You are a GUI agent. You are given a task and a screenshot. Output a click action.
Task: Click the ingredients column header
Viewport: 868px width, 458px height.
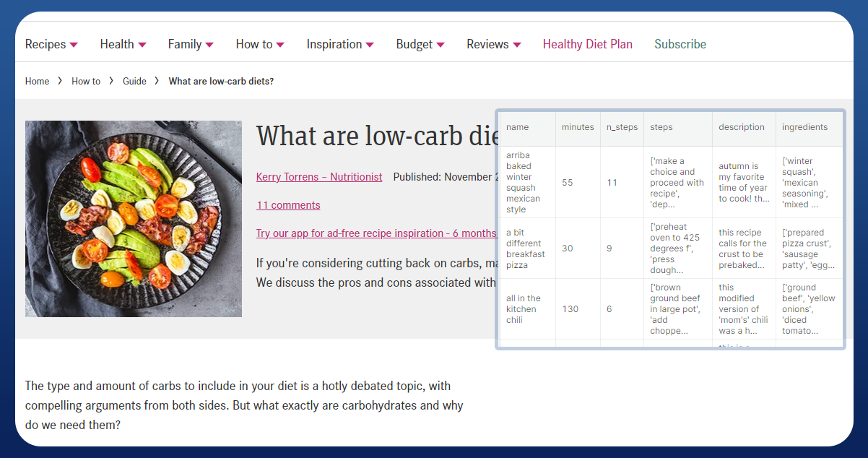coord(804,127)
